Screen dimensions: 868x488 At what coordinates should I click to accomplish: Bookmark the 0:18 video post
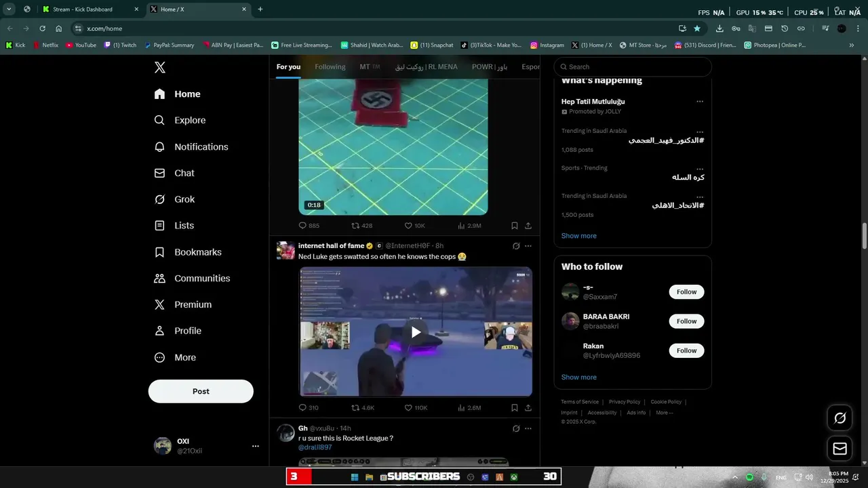(515, 226)
